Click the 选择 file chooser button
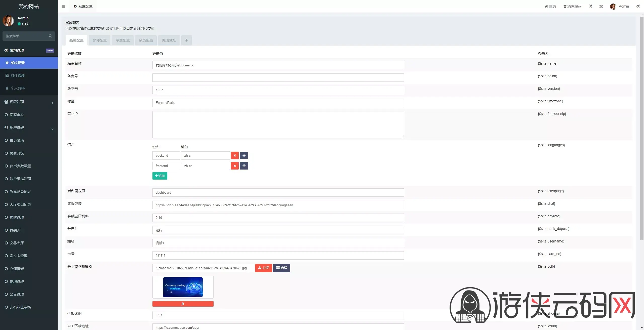The height and width of the screenshot is (330, 644). (x=281, y=268)
